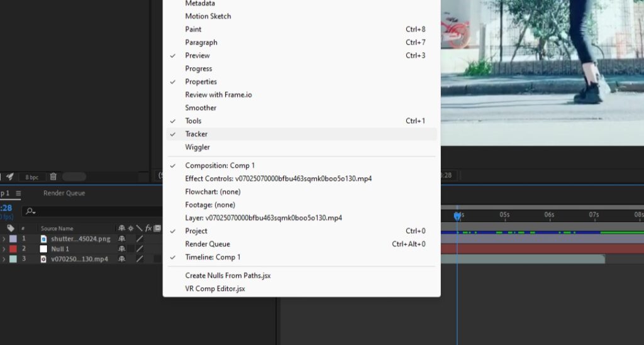Toggle shy switch for Null 1 layer
The height and width of the screenshot is (345, 644).
click(121, 249)
